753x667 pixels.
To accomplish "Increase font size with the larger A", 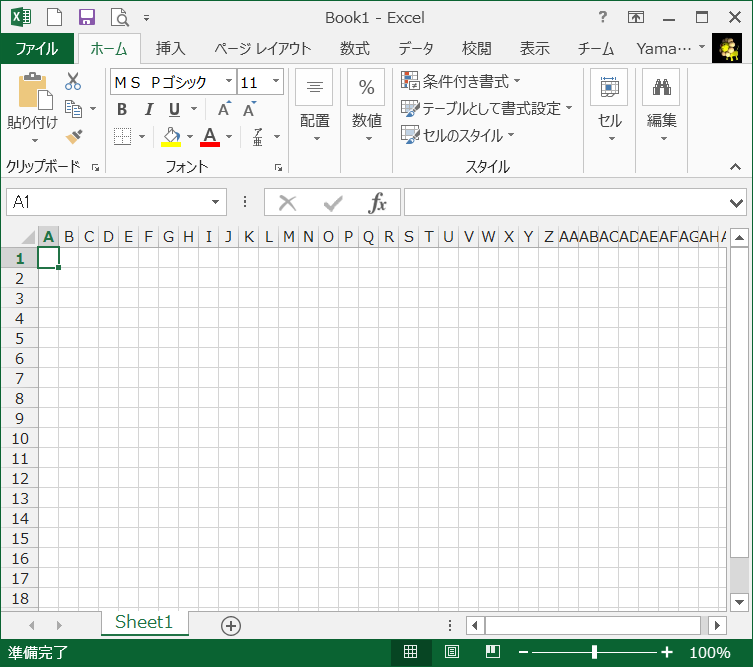I will point(224,109).
